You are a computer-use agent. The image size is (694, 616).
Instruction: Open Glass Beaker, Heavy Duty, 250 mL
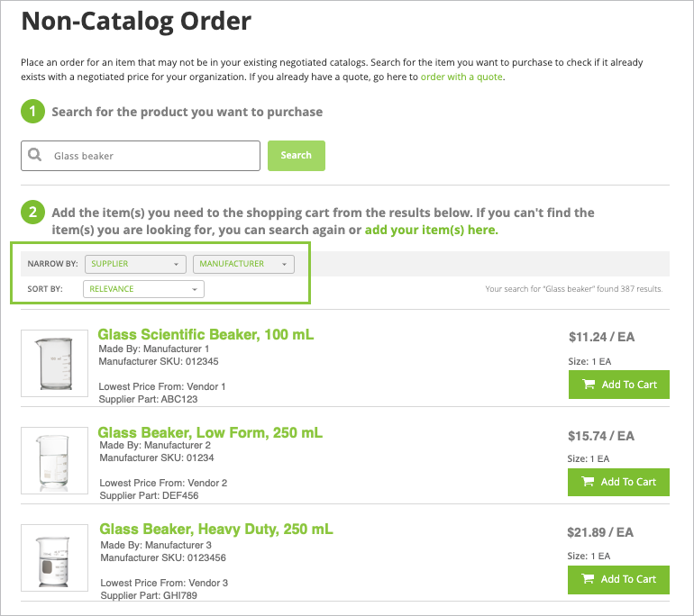tap(216, 529)
